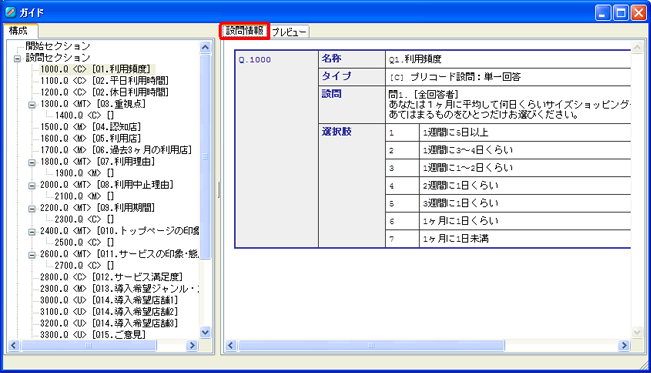Select tree row 1400.0 <C>

tap(84, 115)
